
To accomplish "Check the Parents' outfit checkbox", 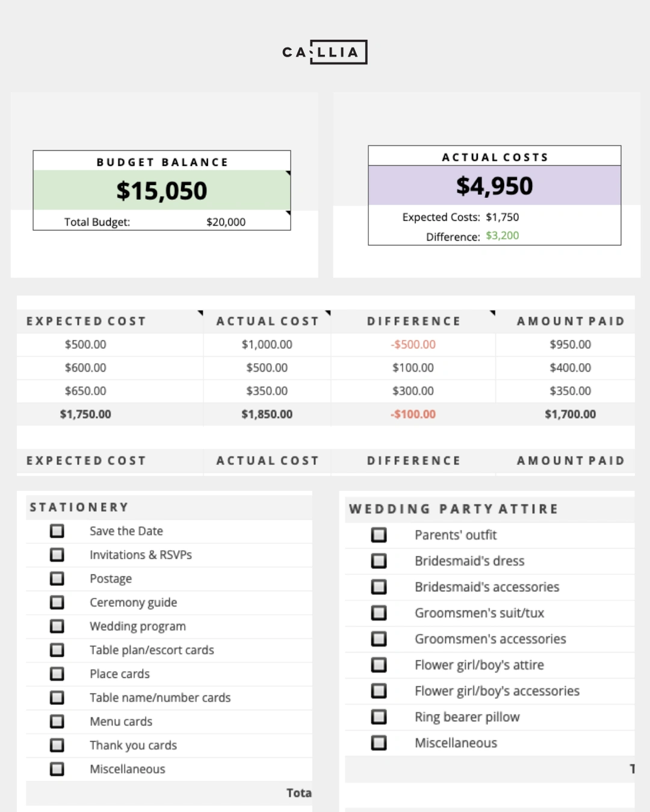I will click(x=379, y=535).
